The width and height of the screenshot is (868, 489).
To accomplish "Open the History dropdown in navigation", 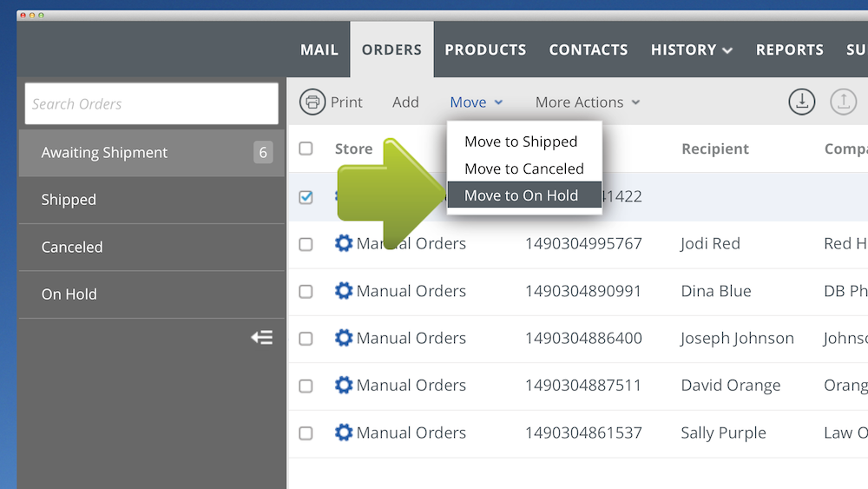I will [x=692, y=50].
